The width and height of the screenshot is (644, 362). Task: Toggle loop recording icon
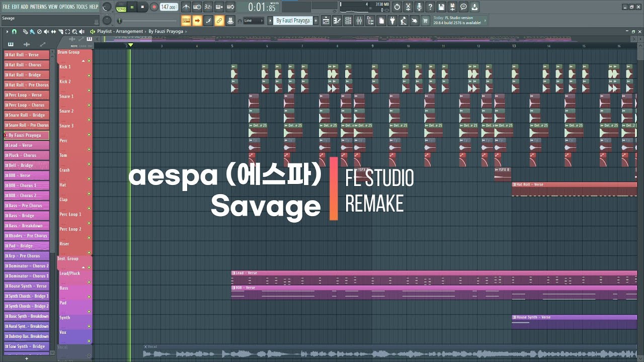click(230, 7)
